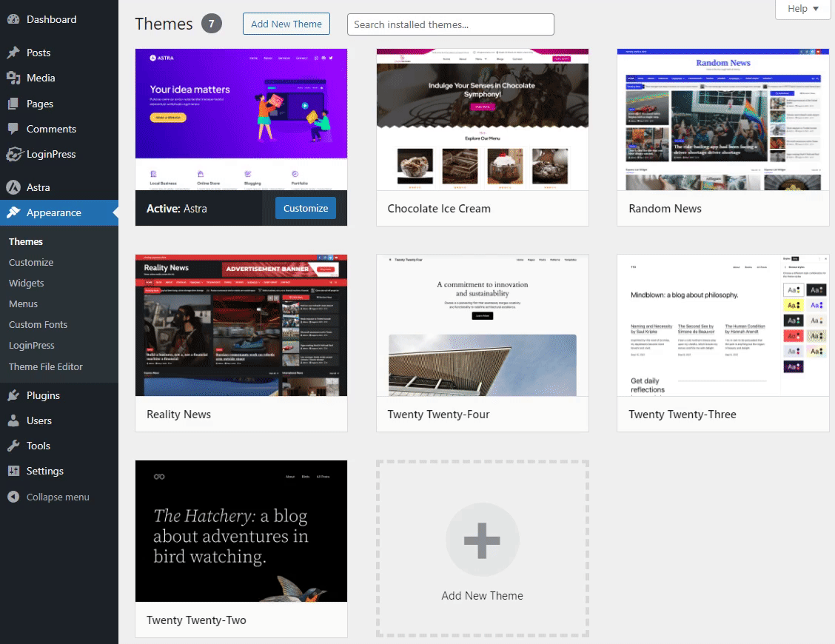
Task: Select the Astra theme screenshot
Action: 241,119
